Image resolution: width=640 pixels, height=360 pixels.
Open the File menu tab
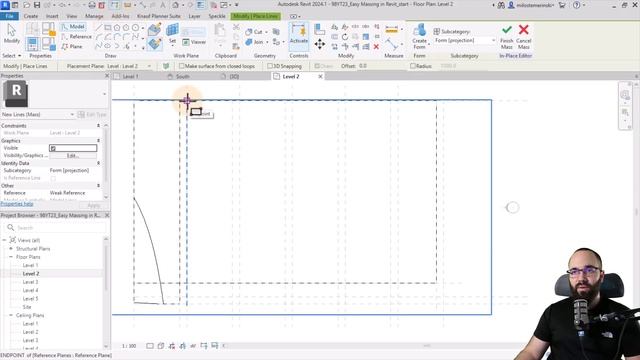9,16
